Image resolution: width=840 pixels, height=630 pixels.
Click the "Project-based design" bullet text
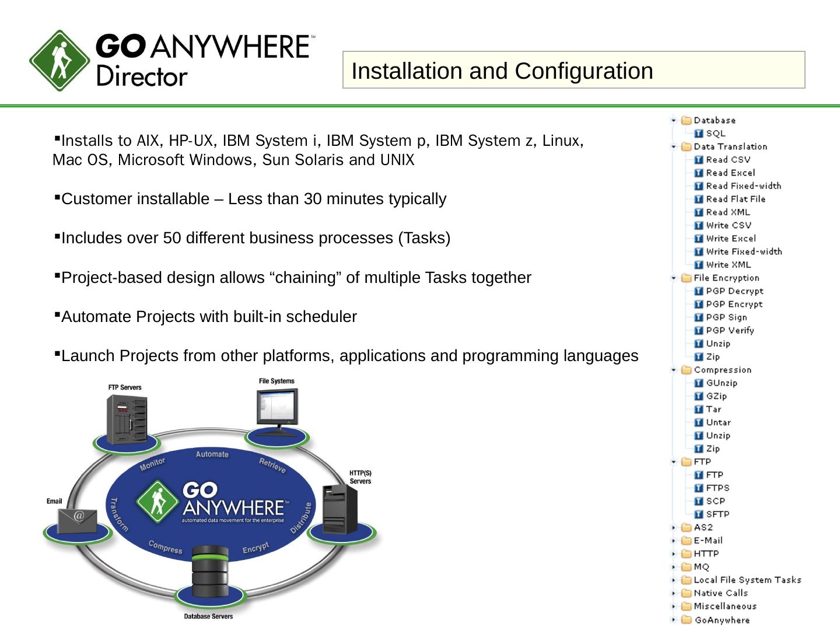tap(296, 278)
